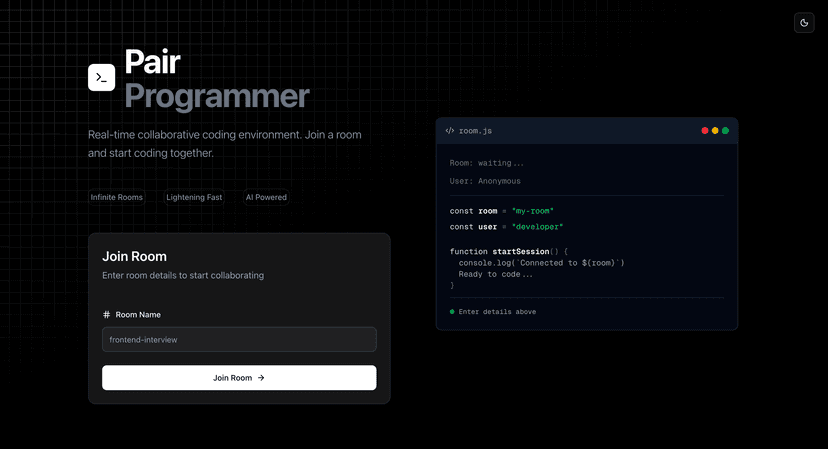Click the 'Room: waiting...' status line

[x=487, y=163]
